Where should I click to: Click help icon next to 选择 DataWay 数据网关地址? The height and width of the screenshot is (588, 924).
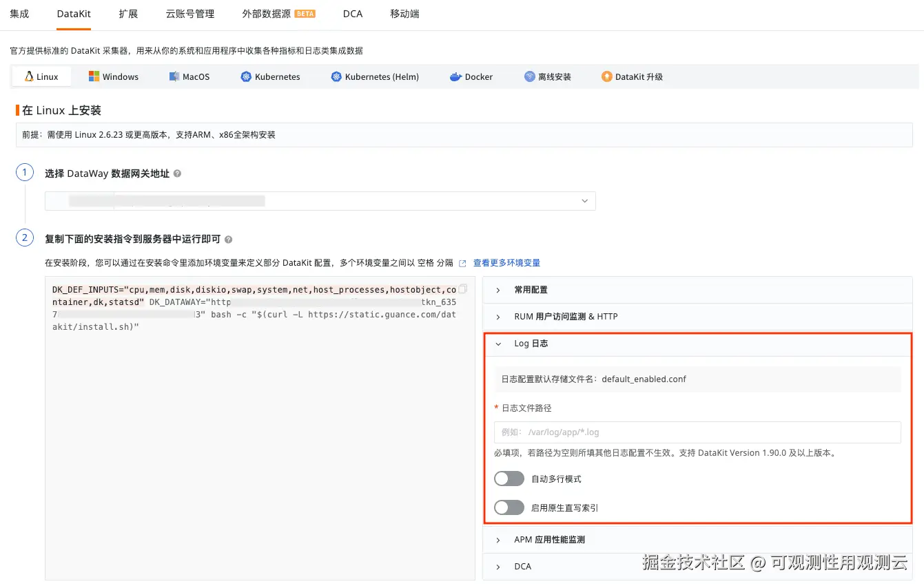[177, 174]
